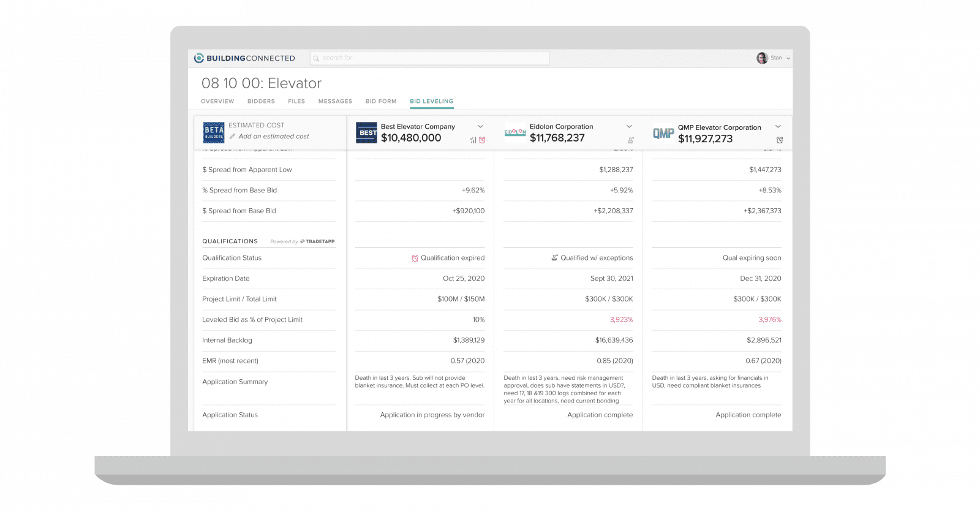This screenshot has height=511, width=980.
Task: Click alarm icon beside Qualification expired
Action: 415,259
